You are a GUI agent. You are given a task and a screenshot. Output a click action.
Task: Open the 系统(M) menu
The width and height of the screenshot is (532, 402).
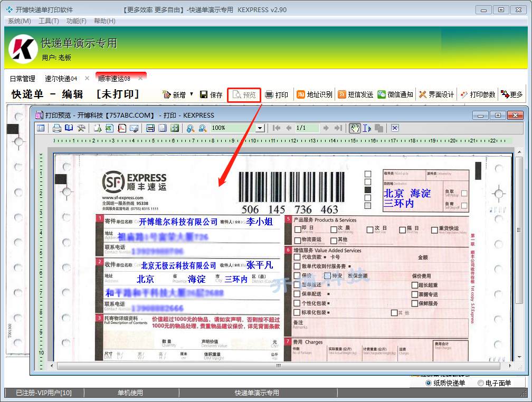pos(20,21)
